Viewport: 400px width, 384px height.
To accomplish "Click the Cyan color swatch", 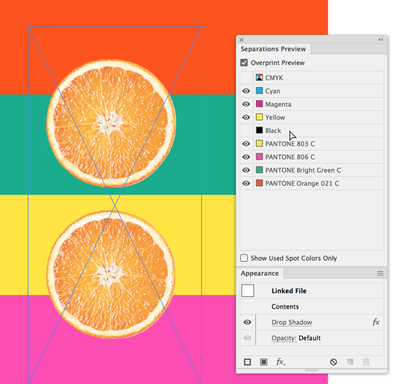I will pos(259,91).
